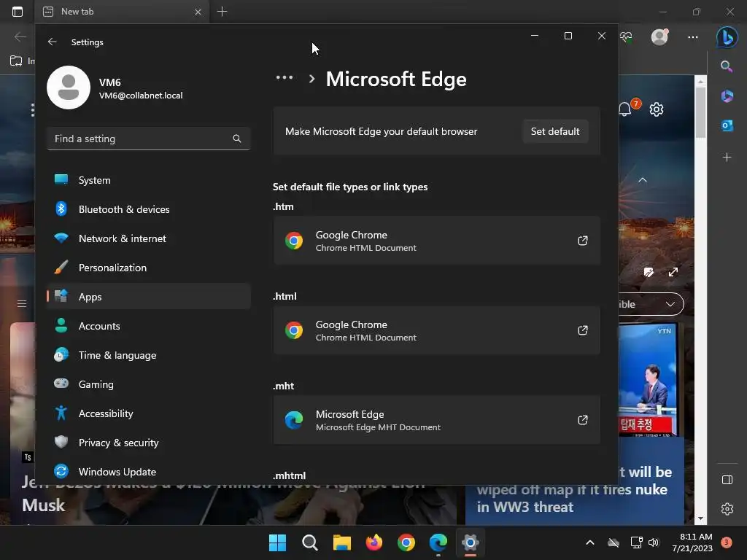The height and width of the screenshot is (560, 747).
Task: Open Edge new tab page settings gear
Action: pyautogui.click(x=657, y=109)
